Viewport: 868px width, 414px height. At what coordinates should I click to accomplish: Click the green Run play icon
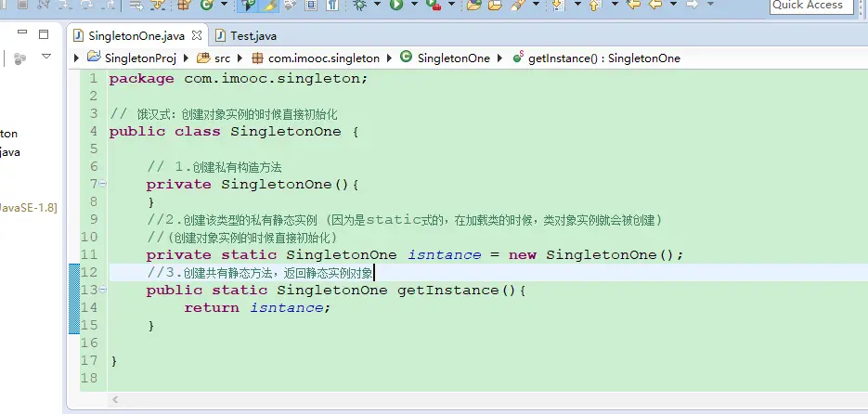(396, 5)
